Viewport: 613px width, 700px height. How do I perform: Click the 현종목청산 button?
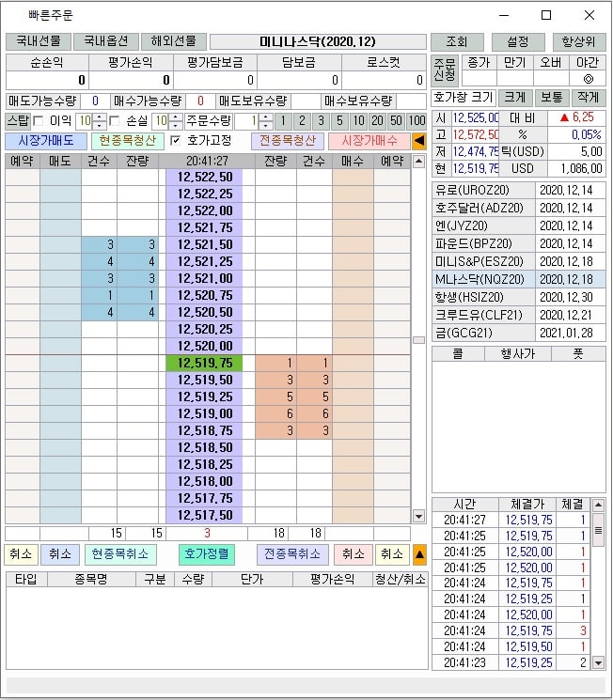tap(127, 141)
